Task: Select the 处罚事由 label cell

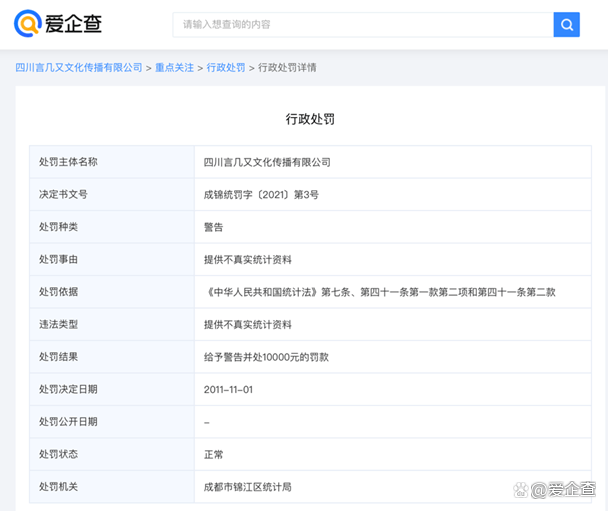Action: (112, 259)
